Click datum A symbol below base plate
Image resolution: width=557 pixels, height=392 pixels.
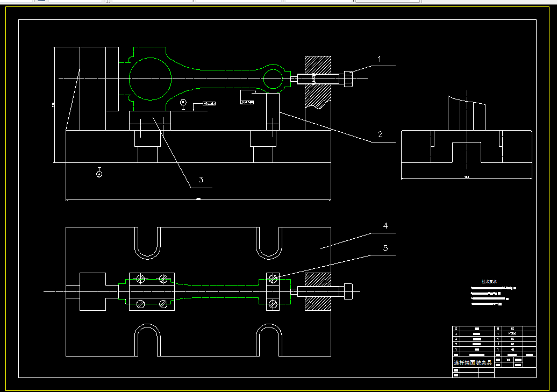click(99, 173)
